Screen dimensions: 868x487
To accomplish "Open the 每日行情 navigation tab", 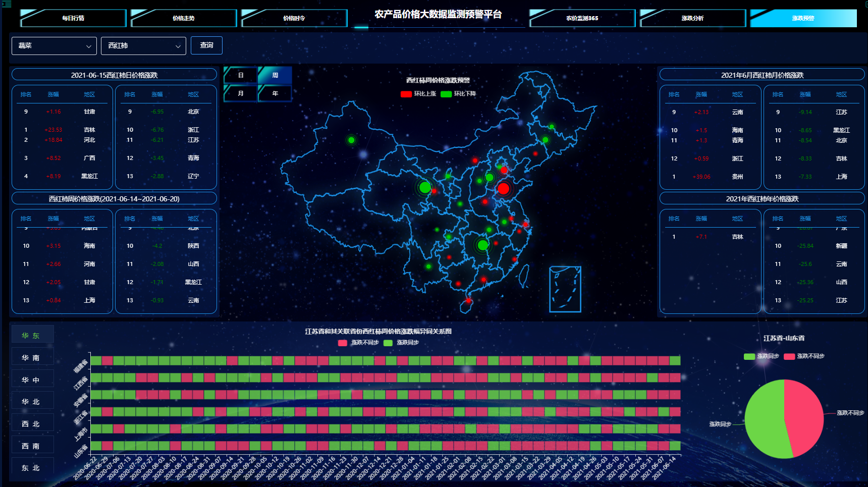I will tap(73, 18).
